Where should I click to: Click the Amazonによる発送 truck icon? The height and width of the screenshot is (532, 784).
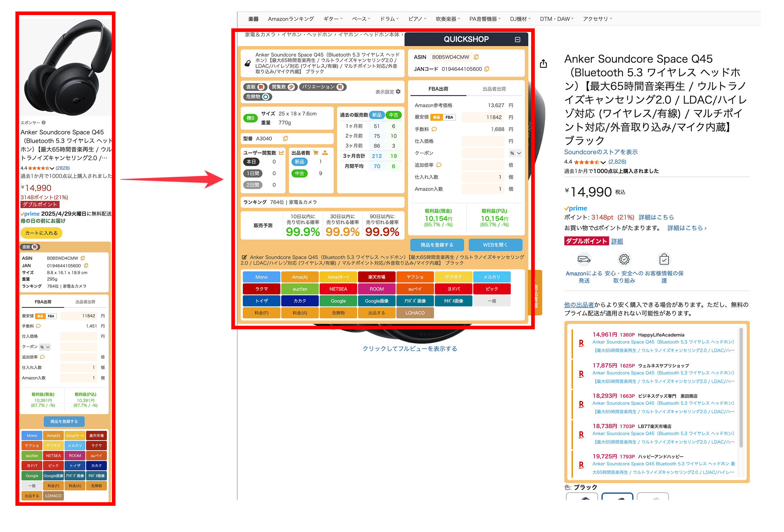584,259
